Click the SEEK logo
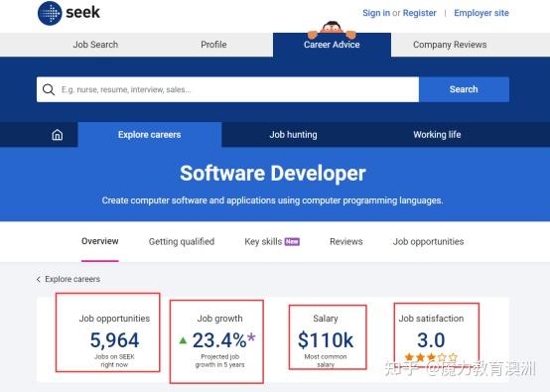The width and height of the screenshot is (550, 392). [69, 13]
